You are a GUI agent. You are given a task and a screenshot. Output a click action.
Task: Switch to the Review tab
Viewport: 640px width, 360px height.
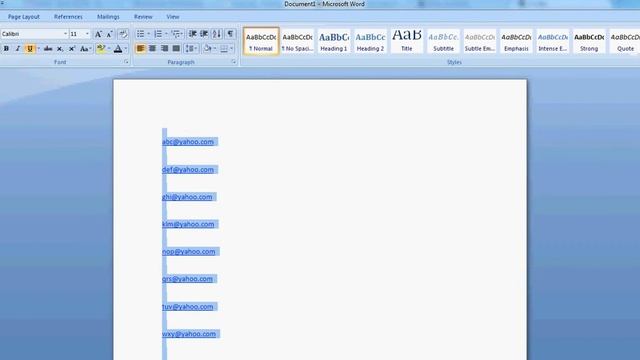click(143, 17)
